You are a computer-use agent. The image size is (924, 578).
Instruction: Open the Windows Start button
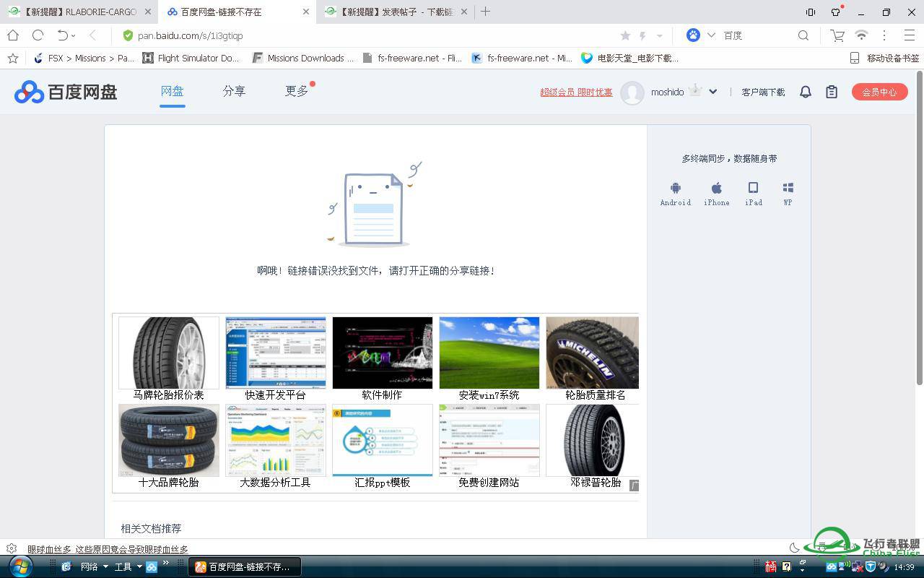point(20,566)
